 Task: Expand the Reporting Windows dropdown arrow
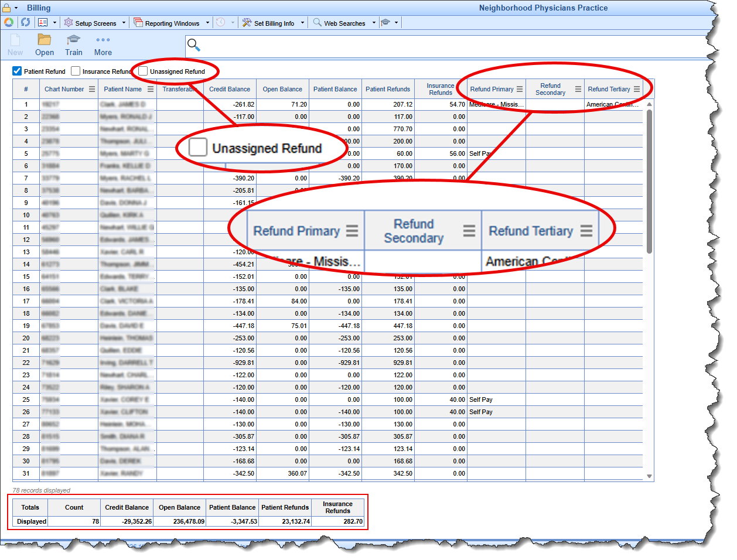pyautogui.click(x=207, y=23)
